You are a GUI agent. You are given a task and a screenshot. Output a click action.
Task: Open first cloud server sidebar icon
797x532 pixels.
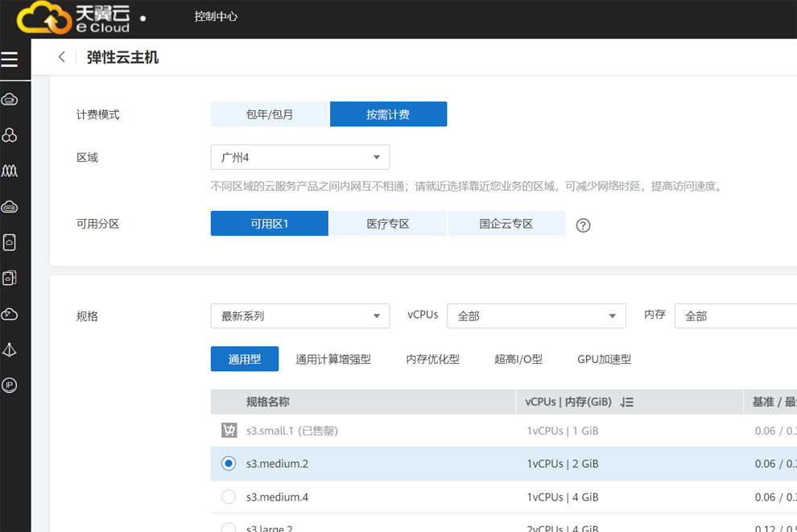[9, 100]
